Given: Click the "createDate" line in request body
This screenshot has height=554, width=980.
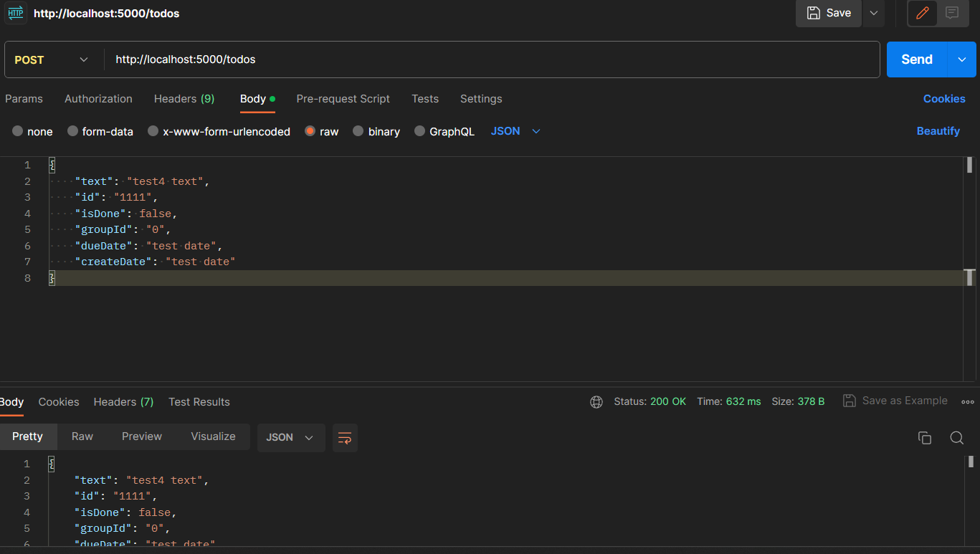Looking at the screenshot, I should click(x=155, y=262).
